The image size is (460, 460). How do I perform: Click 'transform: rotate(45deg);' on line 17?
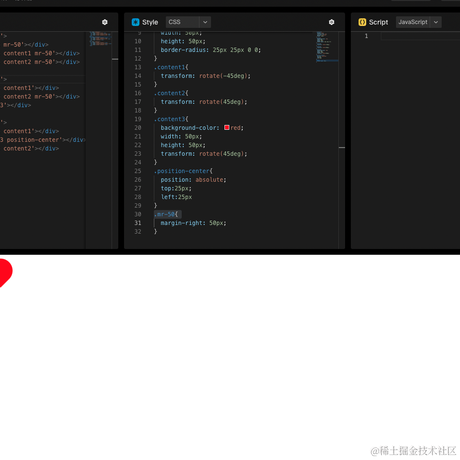[204, 102]
